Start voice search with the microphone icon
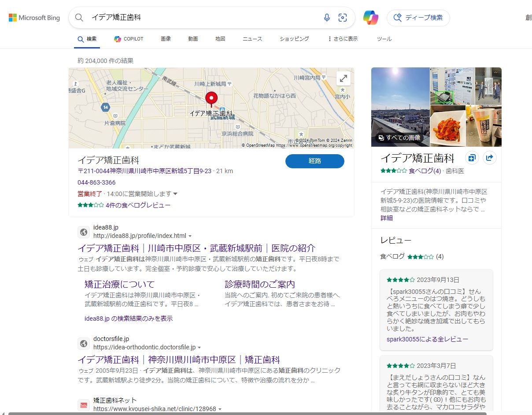The image size is (532, 415). tap(327, 18)
